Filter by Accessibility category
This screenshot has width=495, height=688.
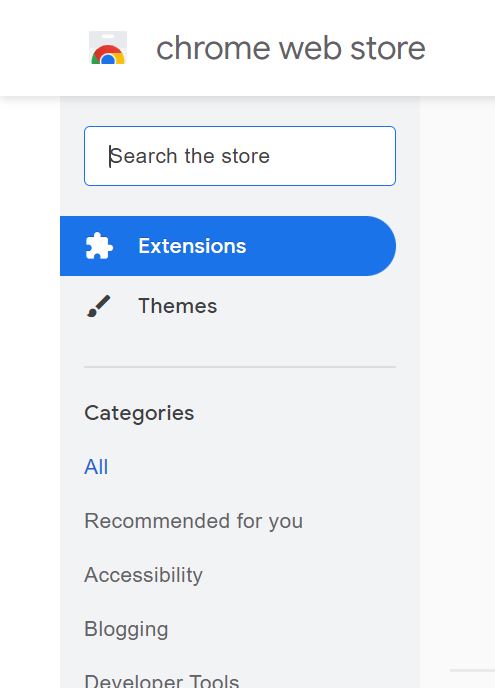(143, 575)
